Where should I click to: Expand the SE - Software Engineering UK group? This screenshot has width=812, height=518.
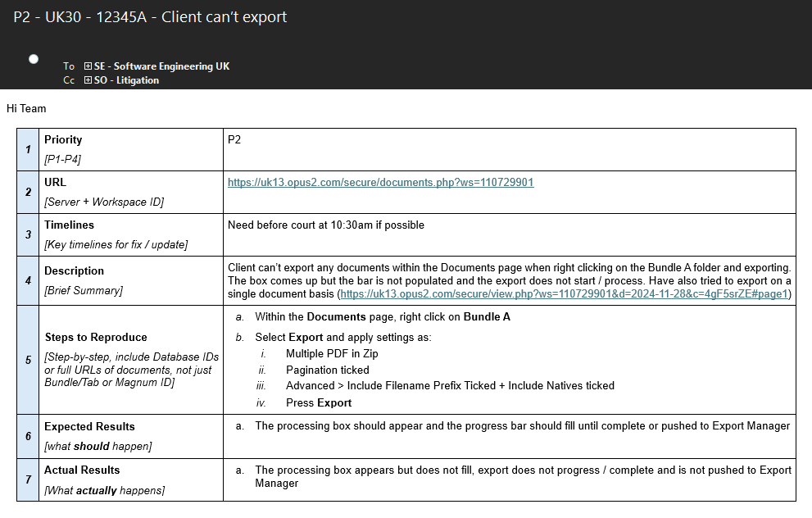pos(88,66)
